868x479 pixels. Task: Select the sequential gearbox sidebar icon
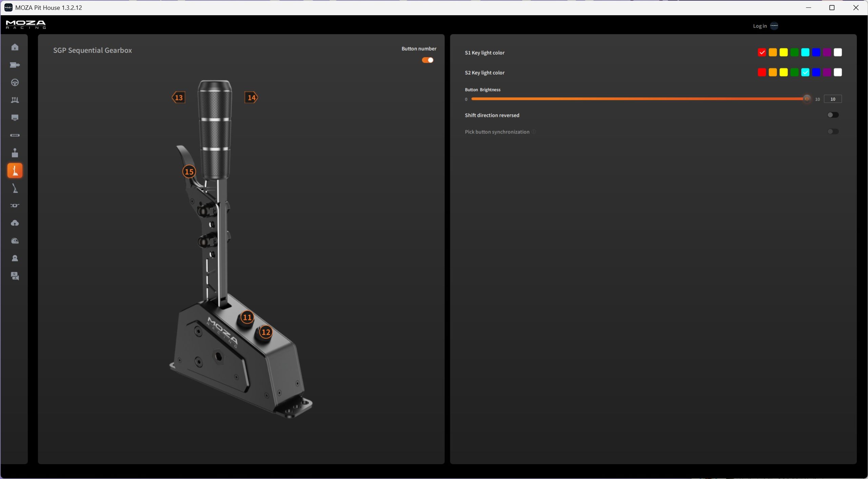point(15,170)
